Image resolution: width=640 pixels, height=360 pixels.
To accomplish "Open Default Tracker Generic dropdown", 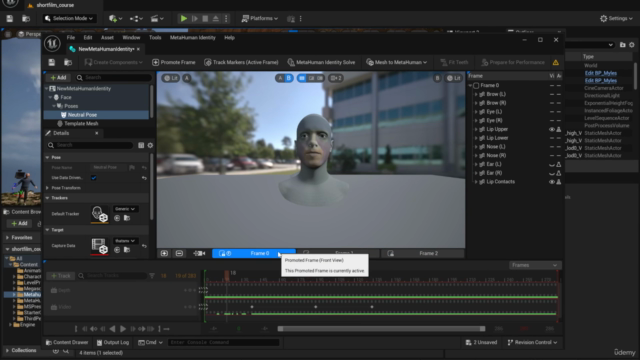I will [125, 209].
